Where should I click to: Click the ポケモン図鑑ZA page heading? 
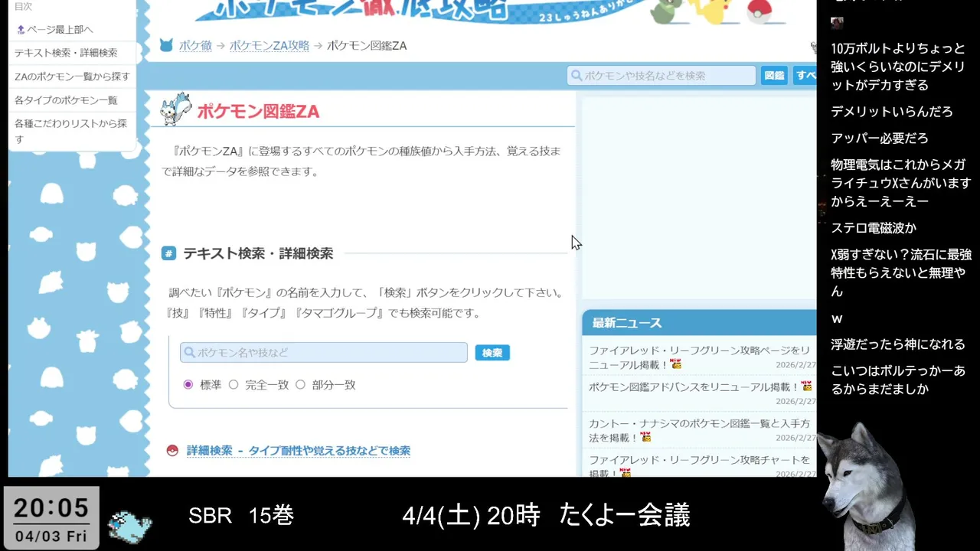coord(258,112)
